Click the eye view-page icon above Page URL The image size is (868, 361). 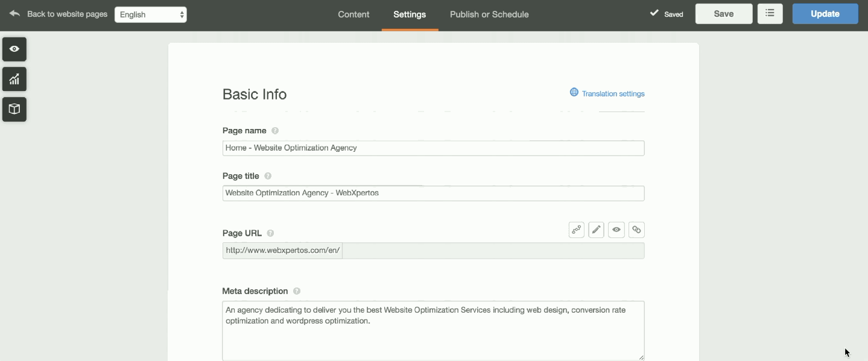[616, 230]
